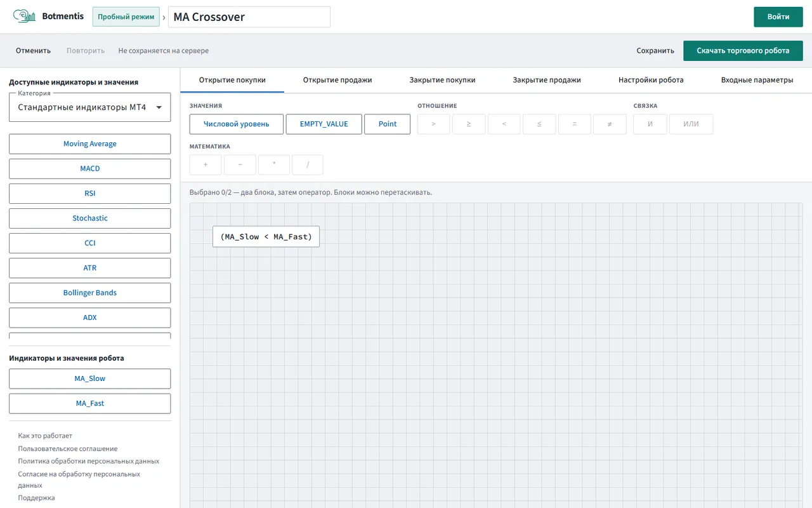
Task: Click the ИЛИ logical connector button
Action: tap(691, 124)
